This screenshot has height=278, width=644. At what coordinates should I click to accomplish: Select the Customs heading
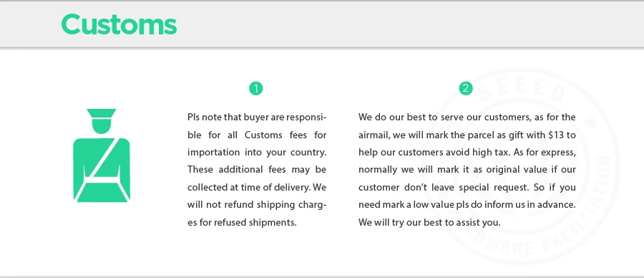pyautogui.click(x=119, y=24)
